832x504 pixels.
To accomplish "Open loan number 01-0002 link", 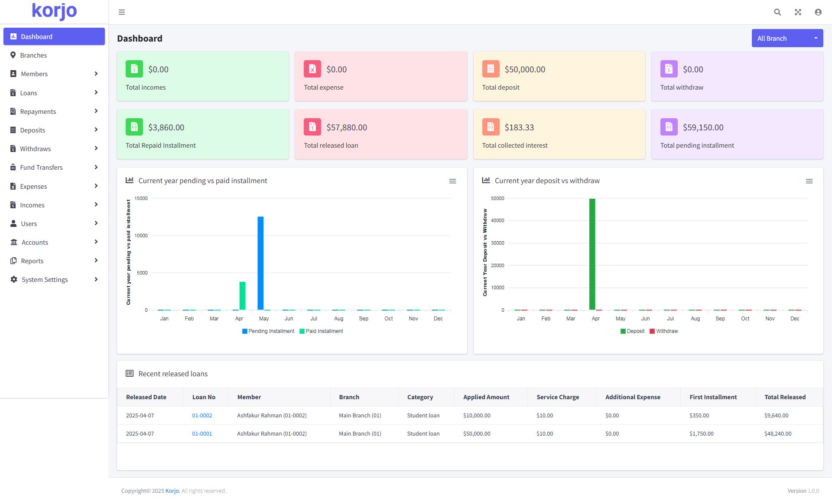I will pyautogui.click(x=202, y=416).
